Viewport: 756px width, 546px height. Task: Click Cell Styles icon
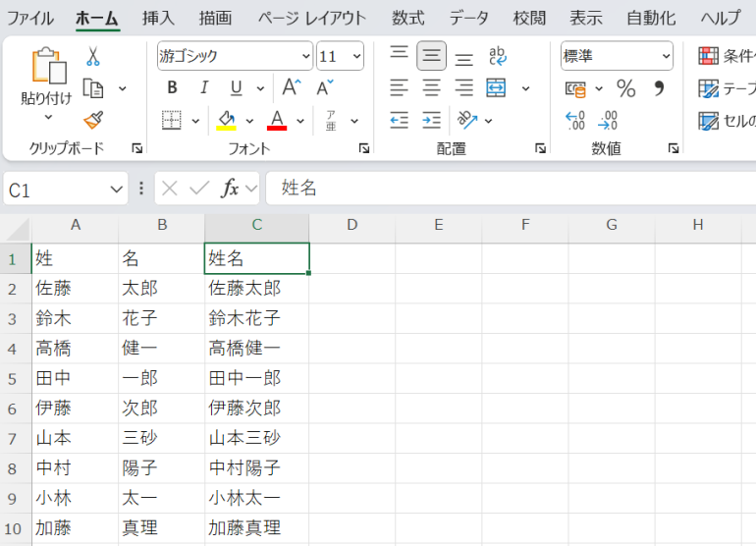pos(708,121)
